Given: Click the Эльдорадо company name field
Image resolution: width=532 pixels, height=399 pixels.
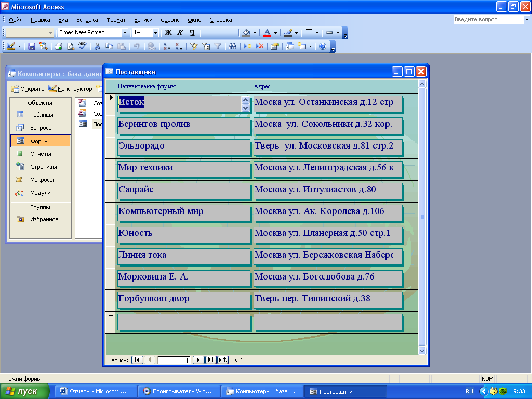Looking at the screenshot, I should tap(183, 147).
